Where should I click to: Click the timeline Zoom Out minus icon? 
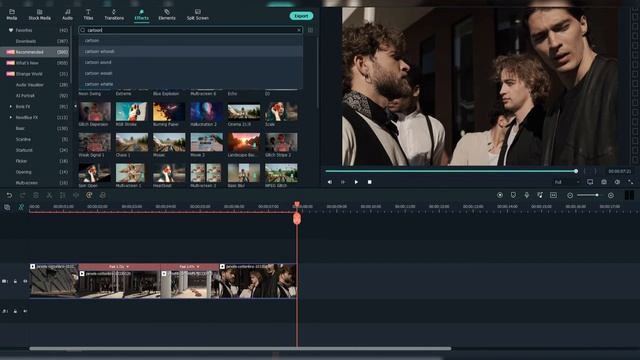tap(570, 196)
